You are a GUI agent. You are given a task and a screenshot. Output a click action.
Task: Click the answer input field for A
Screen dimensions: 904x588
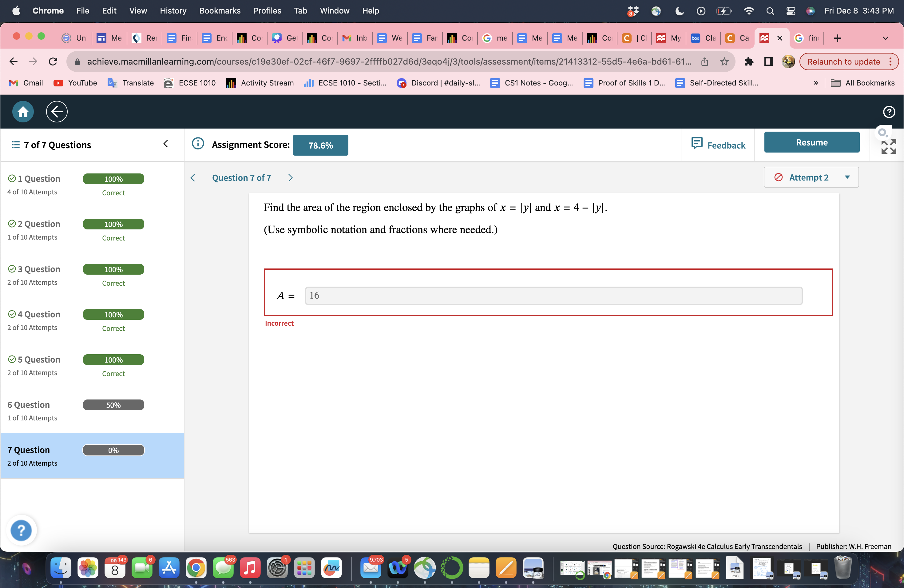(x=553, y=296)
